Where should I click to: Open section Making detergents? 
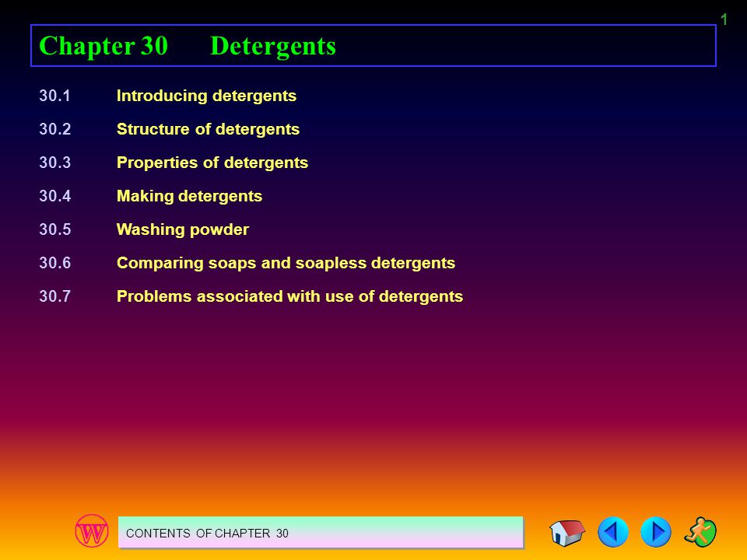(x=190, y=196)
